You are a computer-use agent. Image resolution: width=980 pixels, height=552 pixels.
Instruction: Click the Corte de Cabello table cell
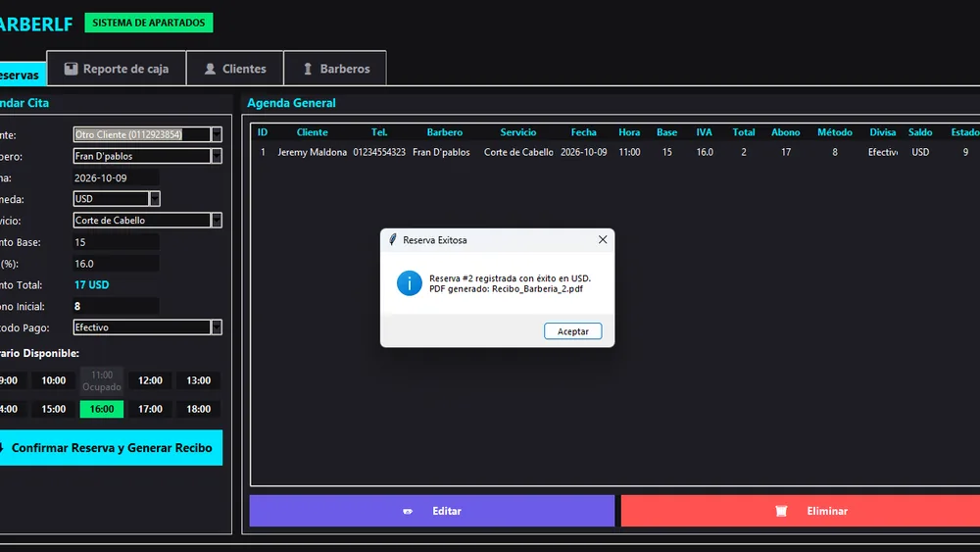[518, 152]
